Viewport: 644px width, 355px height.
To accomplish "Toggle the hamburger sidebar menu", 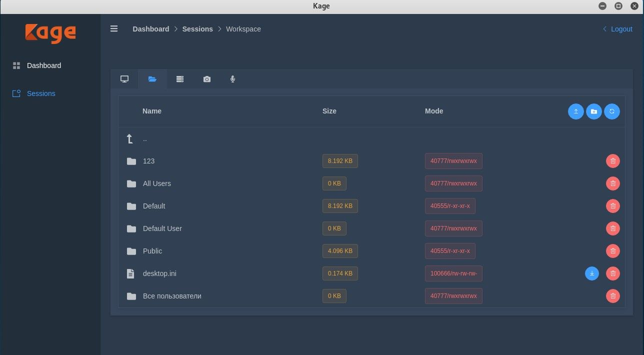I will 114,29.
